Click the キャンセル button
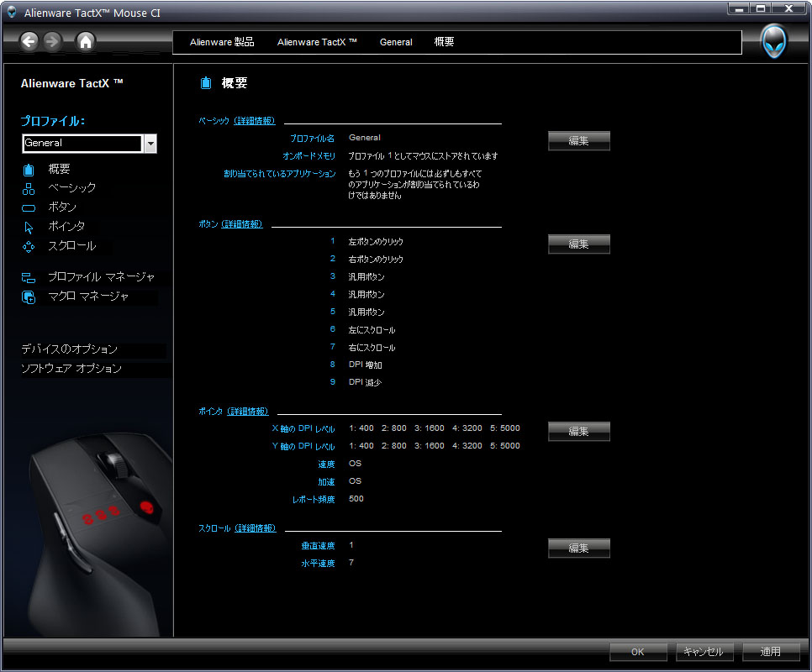This screenshot has height=672, width=812. 704,652
